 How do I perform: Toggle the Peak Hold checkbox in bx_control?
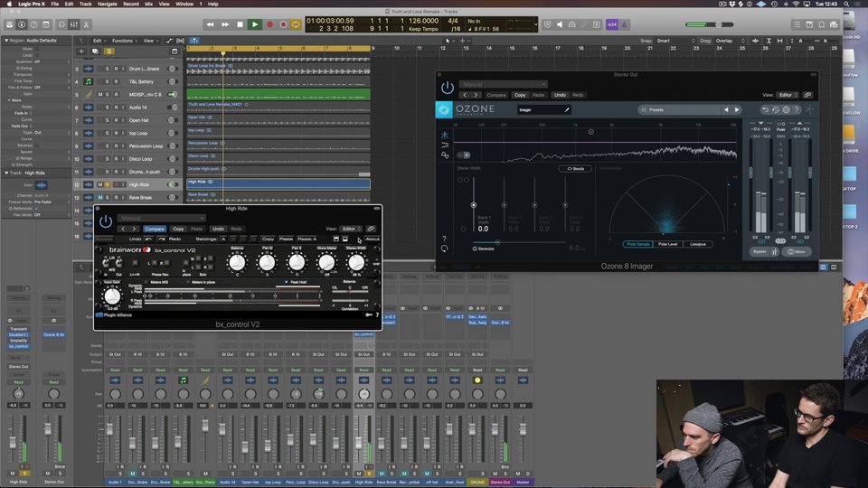287,282
